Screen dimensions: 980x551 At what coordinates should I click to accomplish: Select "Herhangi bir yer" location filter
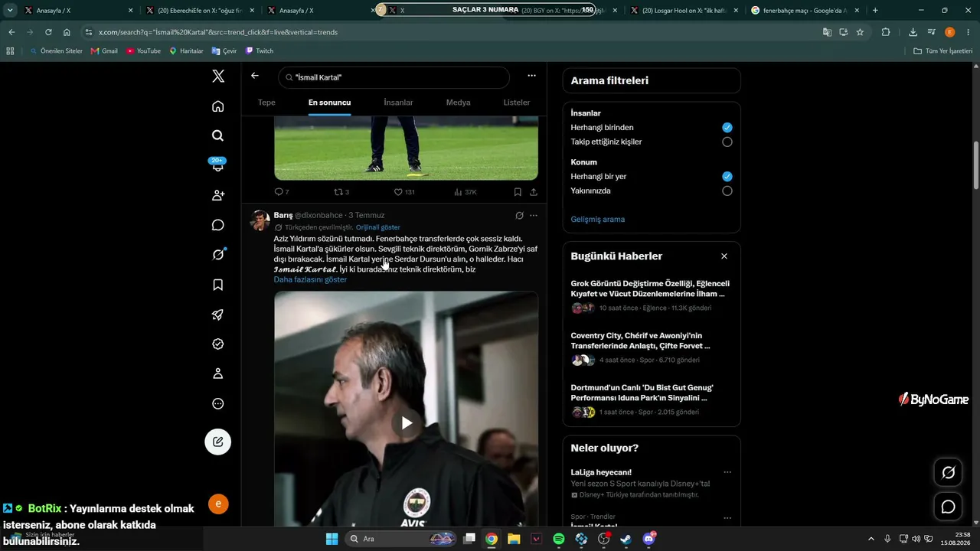[x=727, y=177]
